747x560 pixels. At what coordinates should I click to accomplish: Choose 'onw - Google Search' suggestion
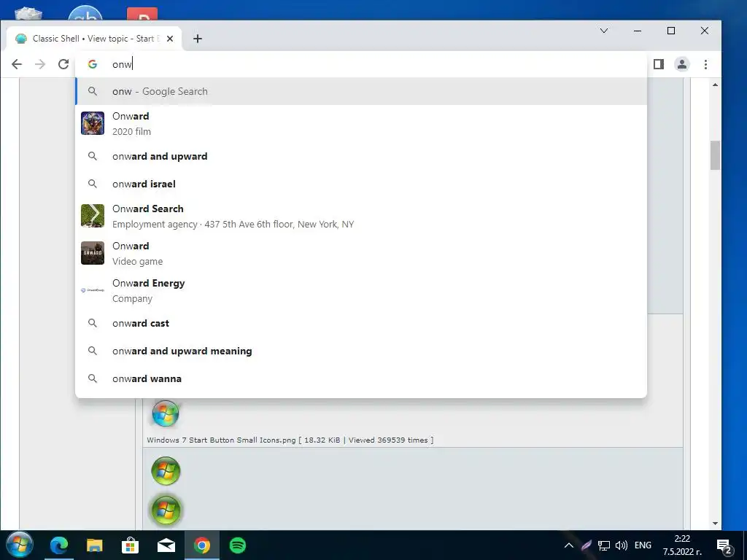coord(361,91)
